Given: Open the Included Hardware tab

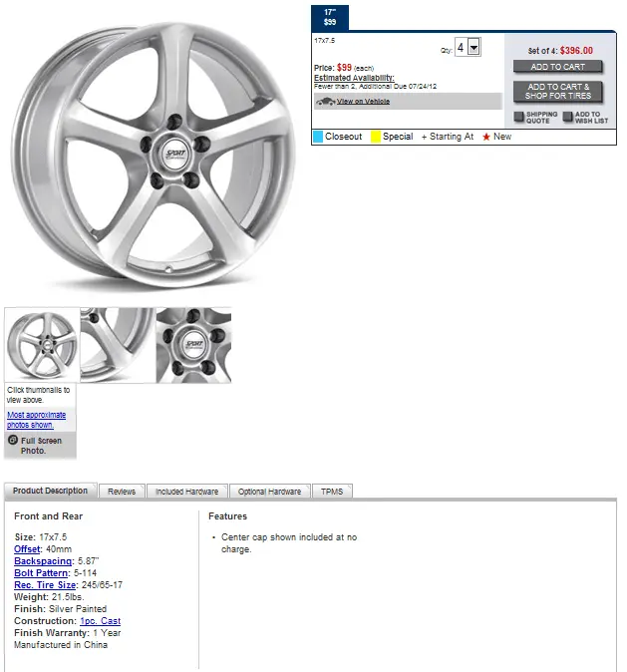Looking at the screenshot, I should click(x=187, y=492).
